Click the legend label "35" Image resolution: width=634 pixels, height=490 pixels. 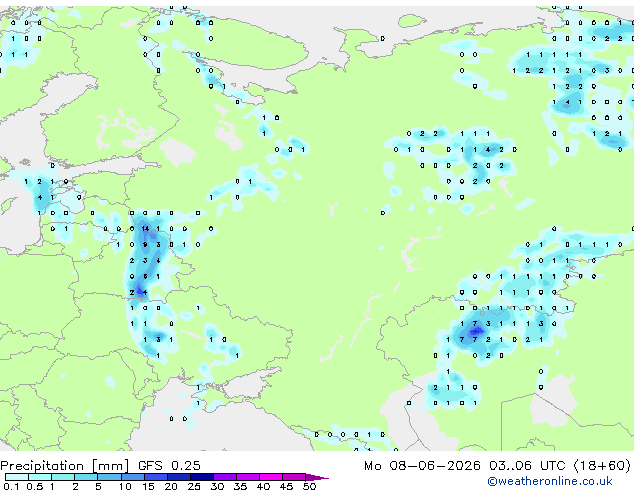[240, 486]
